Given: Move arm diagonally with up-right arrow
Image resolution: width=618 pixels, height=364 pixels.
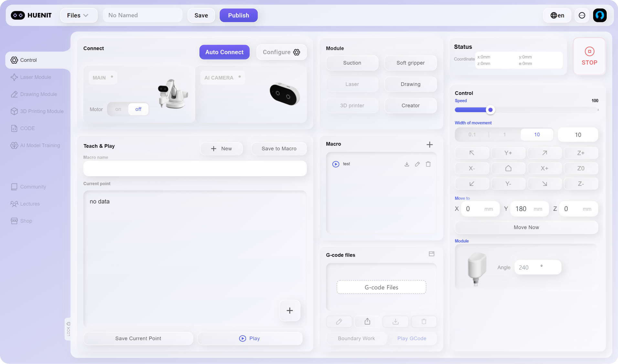Looking at the screenshot, I should pos(544,153).
